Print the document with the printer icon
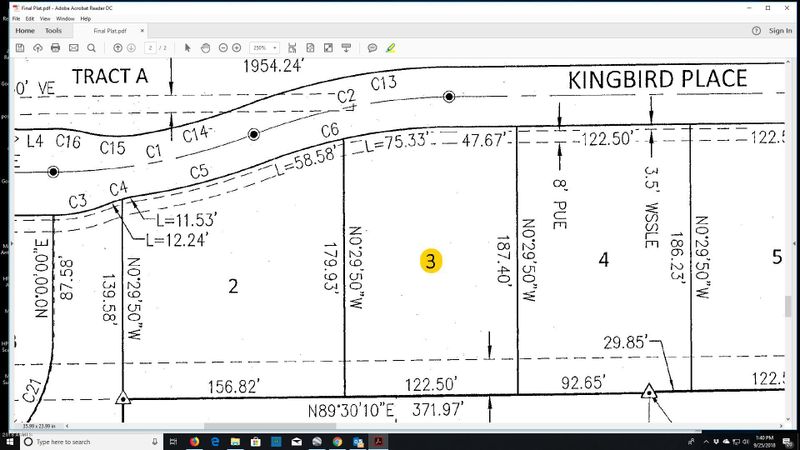This screenshot has width=800, height=450. pos(56,48)
